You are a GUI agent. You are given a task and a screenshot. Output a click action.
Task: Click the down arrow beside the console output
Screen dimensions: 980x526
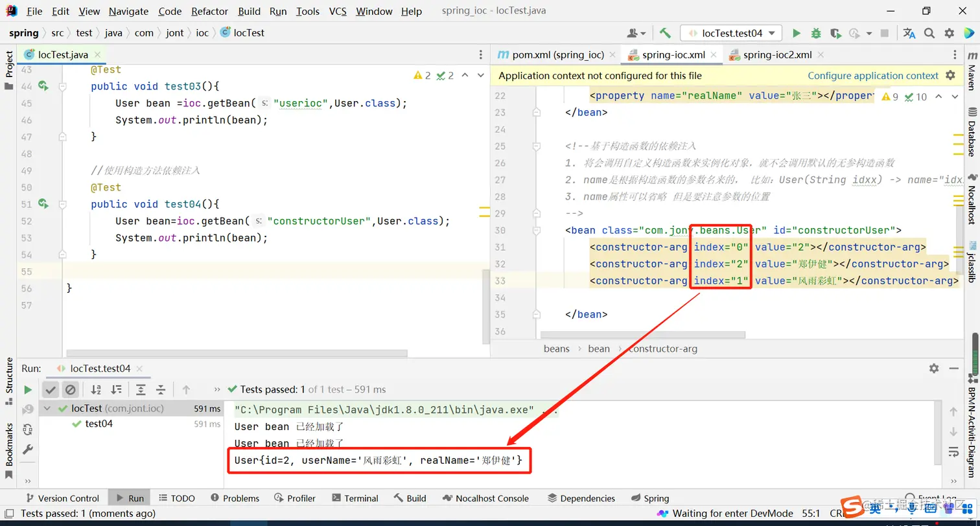click(x=953, y=431)
